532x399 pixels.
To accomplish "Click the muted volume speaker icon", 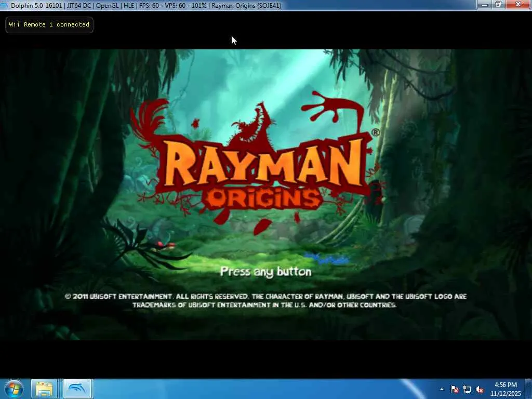I will (x=480, y=390).
